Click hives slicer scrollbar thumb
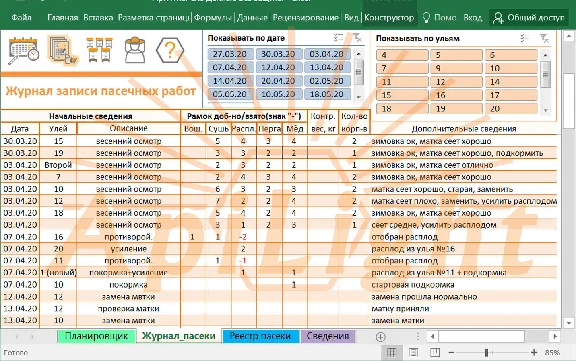The width and height of the screenshot is (576, 361). pos(546,75)
